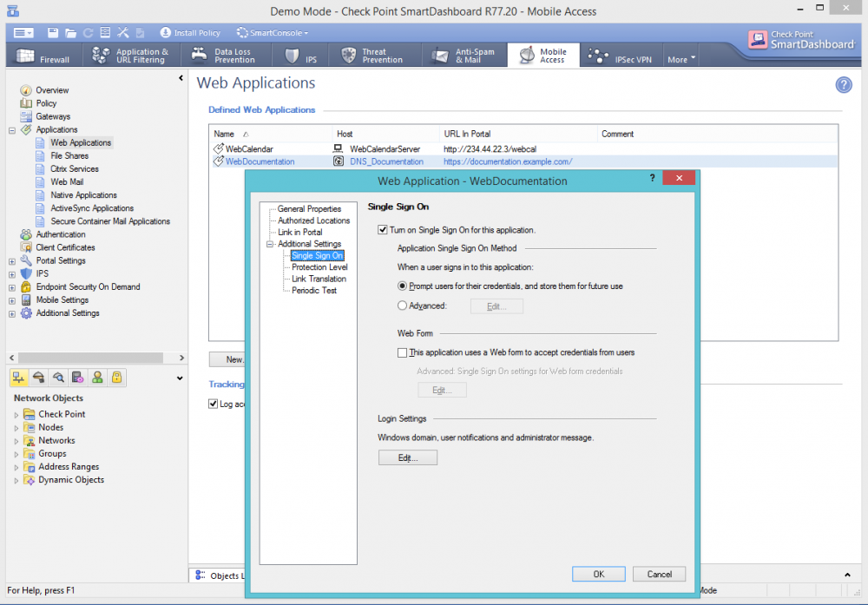
Task: Collapse Additional Settings in dialog tree
Action: pos(270,244)
